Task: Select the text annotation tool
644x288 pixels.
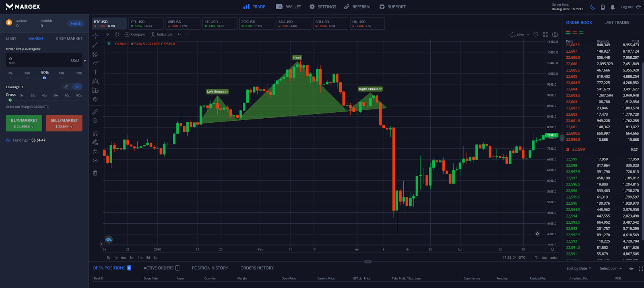Action: (x=95, y=72)
